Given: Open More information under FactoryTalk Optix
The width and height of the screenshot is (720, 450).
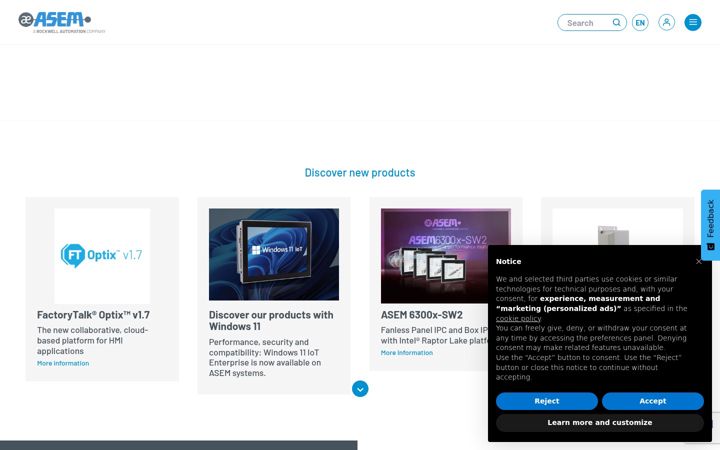Looking at the screenshot, I should (x=63, y=363).
